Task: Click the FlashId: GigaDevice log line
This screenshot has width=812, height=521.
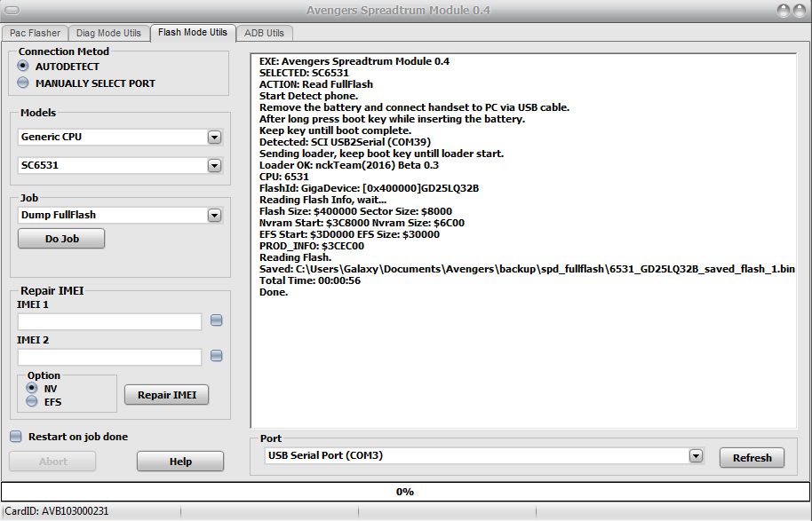Action: tap(369, 188)
